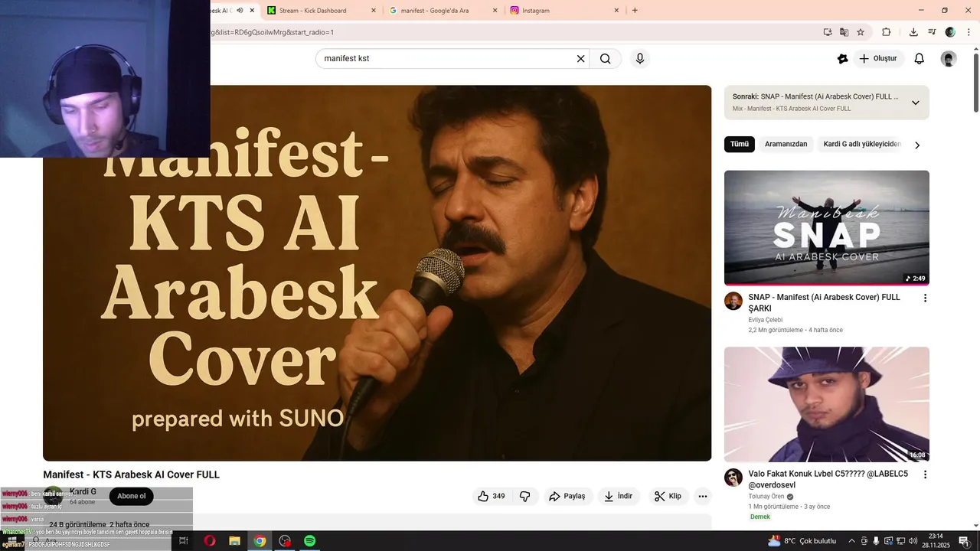
Task: Show hidden system tray icons
Action: click(851, 541)
